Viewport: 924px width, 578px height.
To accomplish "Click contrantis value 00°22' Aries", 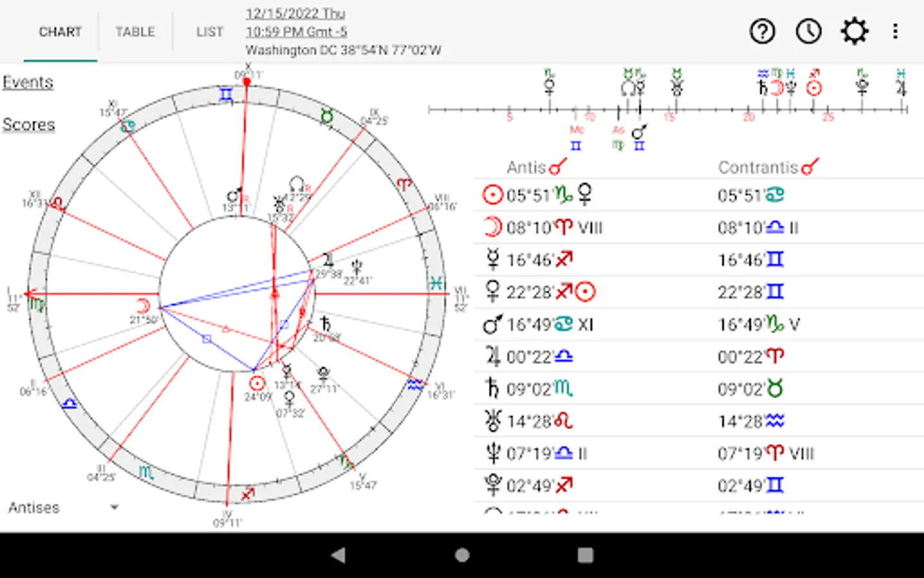I will coord(751,356).
